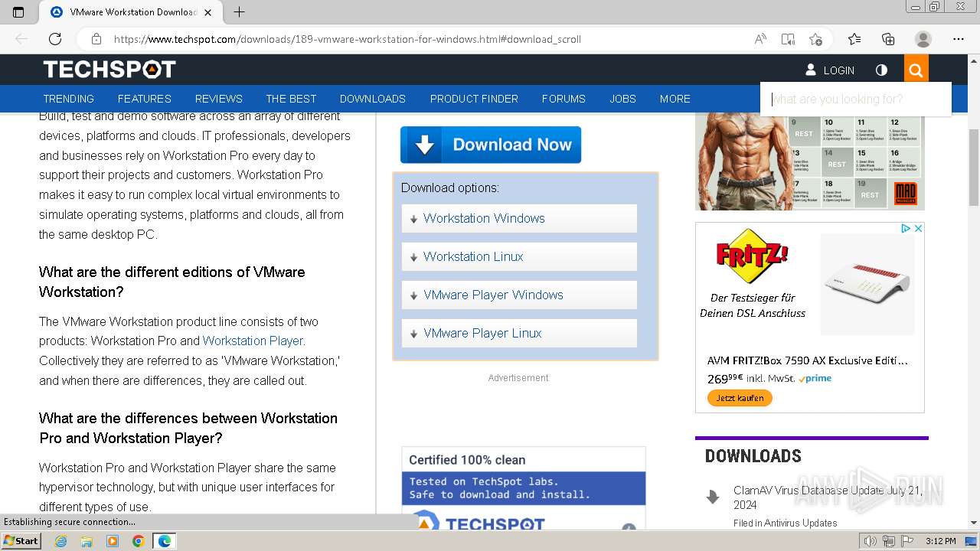This screenshot has width=980, height=551.
Task: Open a new tab with plus icon
Action: click(x=239, y=12)
